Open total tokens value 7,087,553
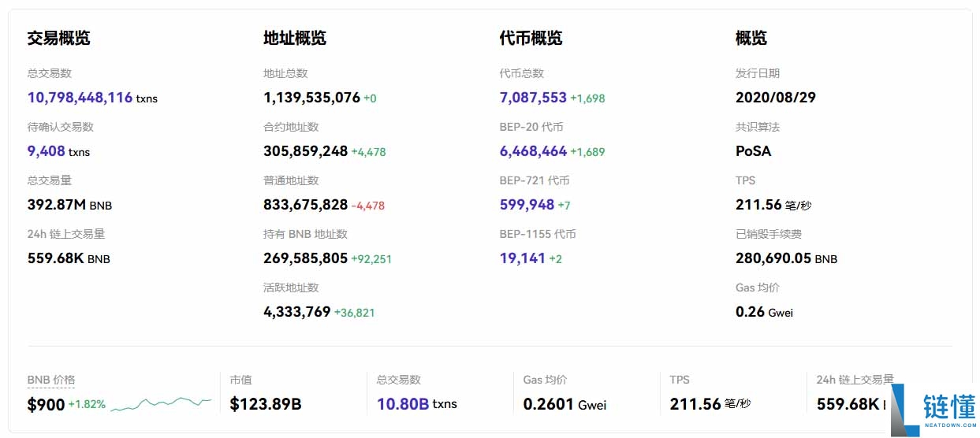This screenshot has height=438, width=980. (533, 98)
